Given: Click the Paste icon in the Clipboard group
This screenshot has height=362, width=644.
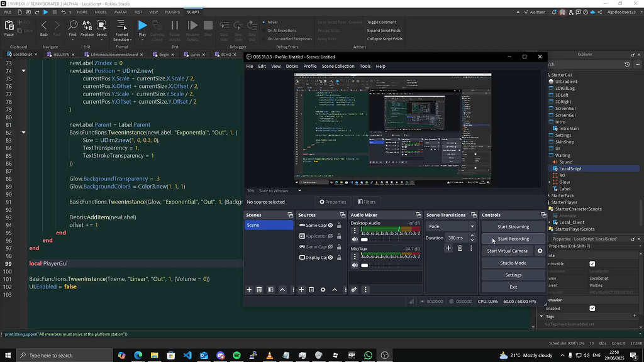Looking at the screenshot, I should tap(9, 27).
